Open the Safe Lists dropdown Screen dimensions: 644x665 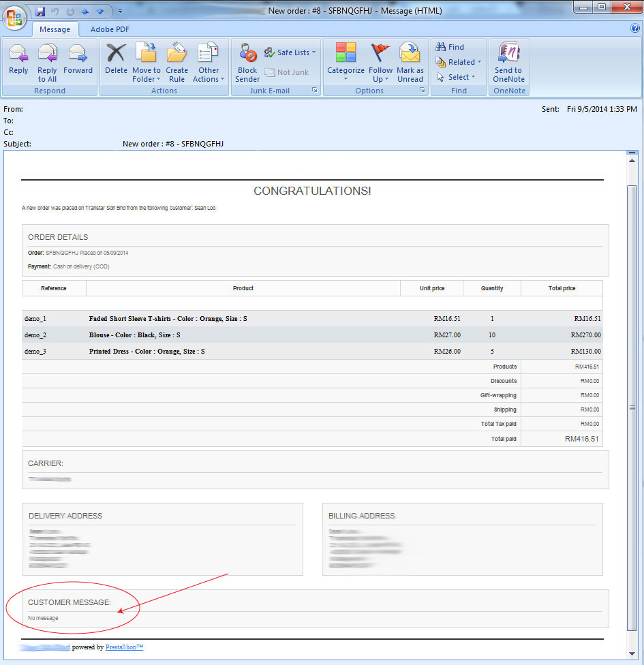(x=290, y=52)
